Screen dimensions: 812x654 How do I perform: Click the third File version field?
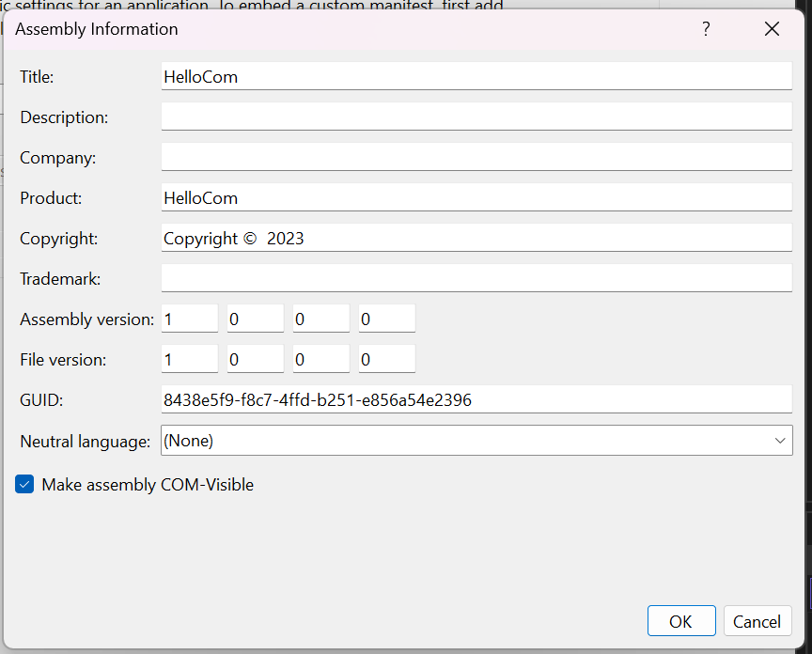point(320,359)
